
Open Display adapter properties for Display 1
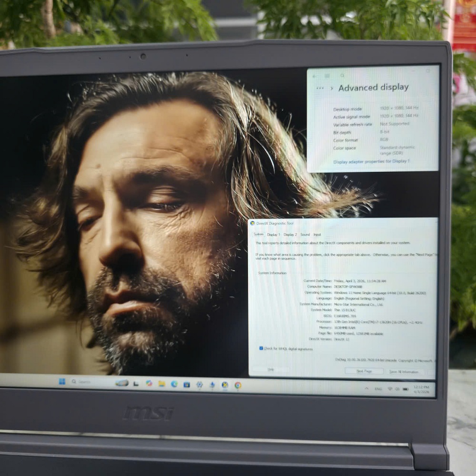(x=371, y=162)
